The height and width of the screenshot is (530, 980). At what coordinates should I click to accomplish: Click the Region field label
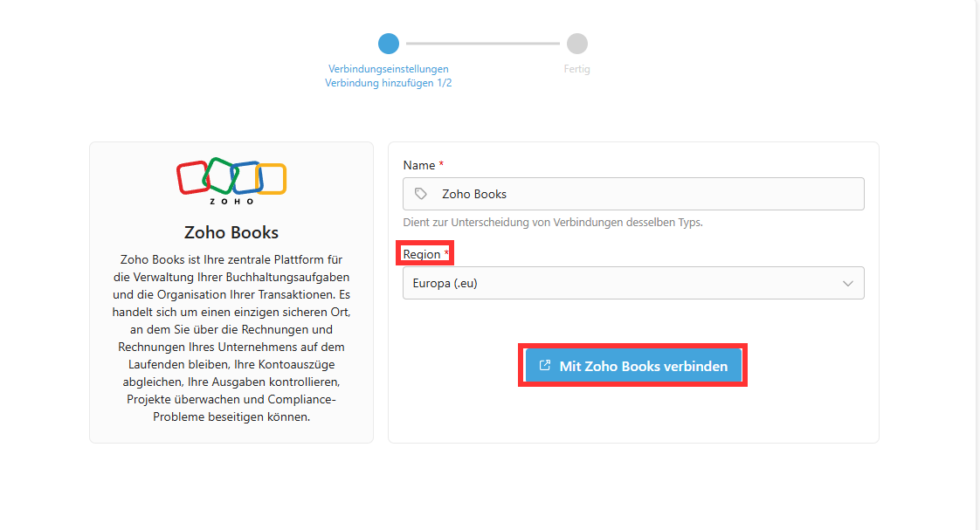click(422, 254)
